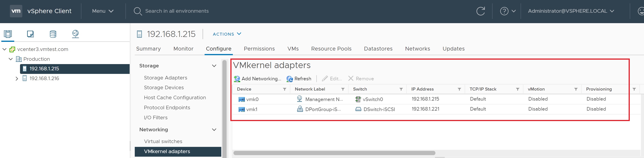Expand host 192.168.1.216 in tree
The width and height of the screenshot is (644, 158).
pyautogui.click(x=17, y=79)
